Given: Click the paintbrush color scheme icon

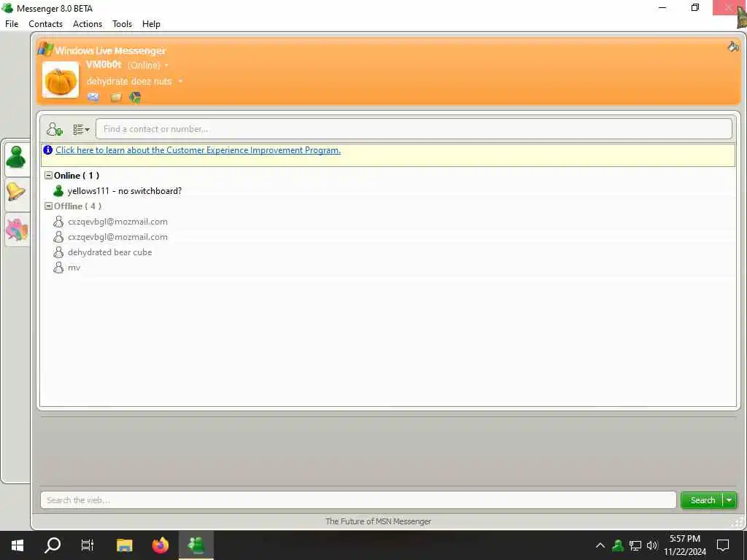Looking at the screenshot, I should click(733, 47).
